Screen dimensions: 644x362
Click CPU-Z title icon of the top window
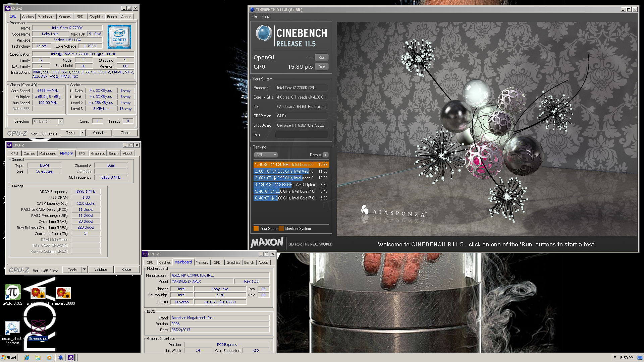click(x=8, y=8)
